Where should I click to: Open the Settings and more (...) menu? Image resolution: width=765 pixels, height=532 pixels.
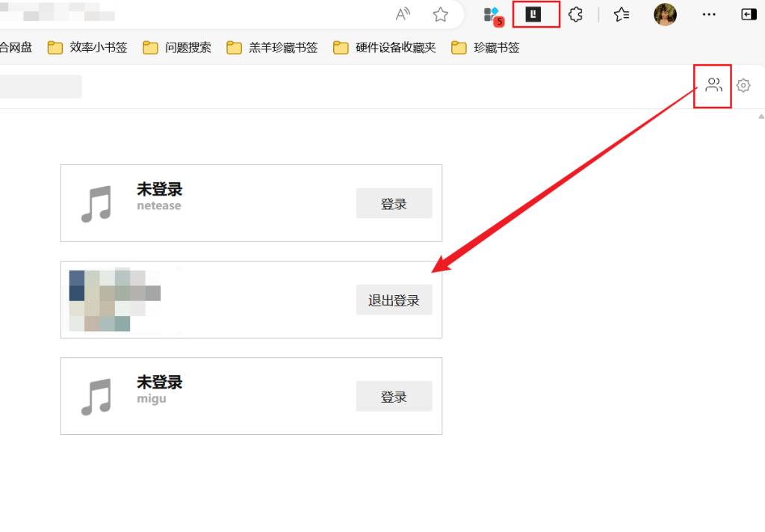(x=708, y=14)
